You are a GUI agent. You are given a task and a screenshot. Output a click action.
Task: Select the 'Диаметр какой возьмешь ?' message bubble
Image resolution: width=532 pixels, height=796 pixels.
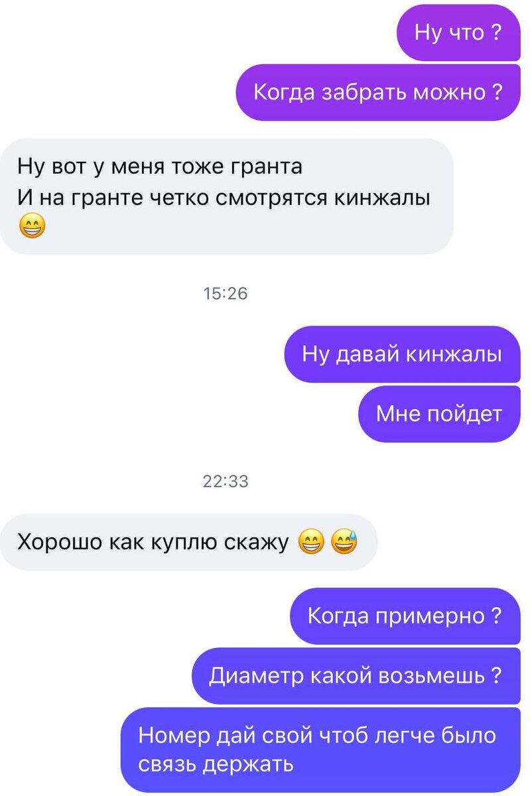[356, 676]
